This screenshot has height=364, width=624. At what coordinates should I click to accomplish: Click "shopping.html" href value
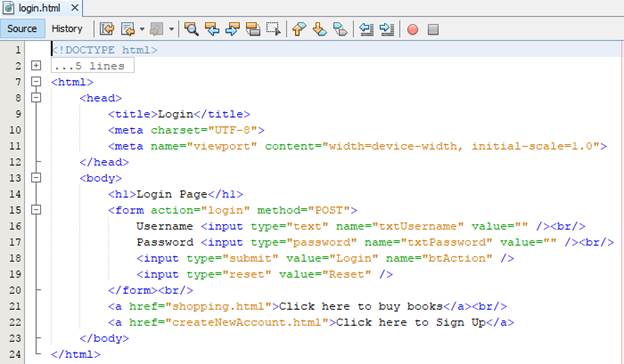(218, 306)
